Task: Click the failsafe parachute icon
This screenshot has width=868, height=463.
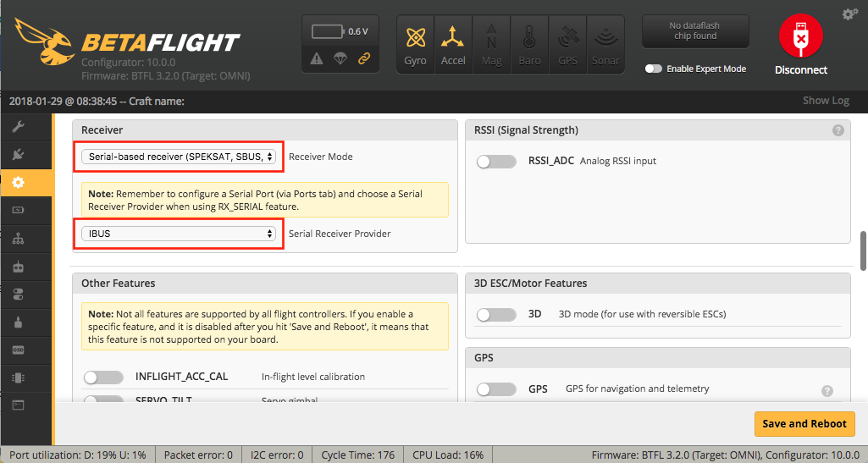Action: coord(340,58)
